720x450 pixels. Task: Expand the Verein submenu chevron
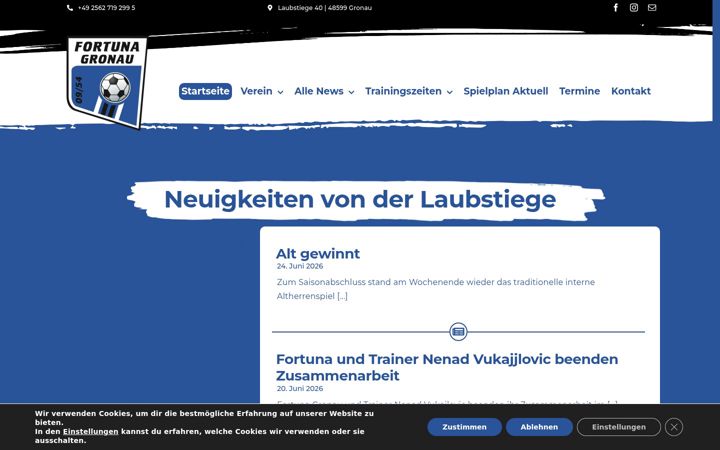click(280, 92)
